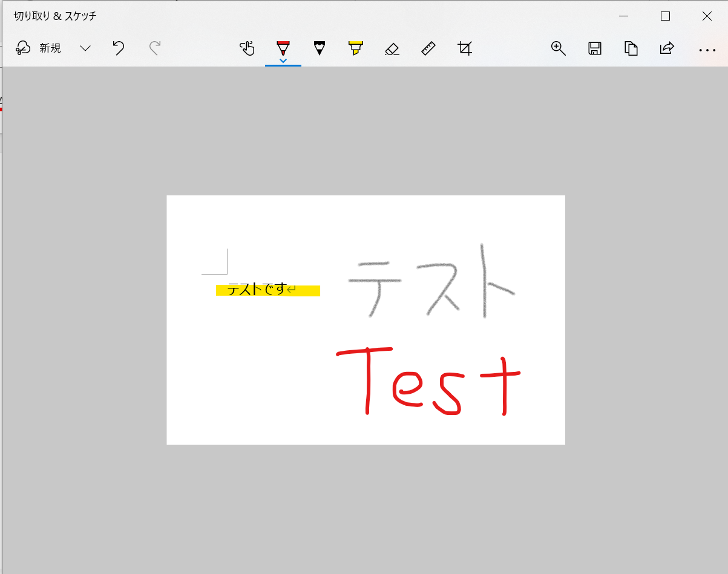Toggle touch writing mode

click(247, 48)
